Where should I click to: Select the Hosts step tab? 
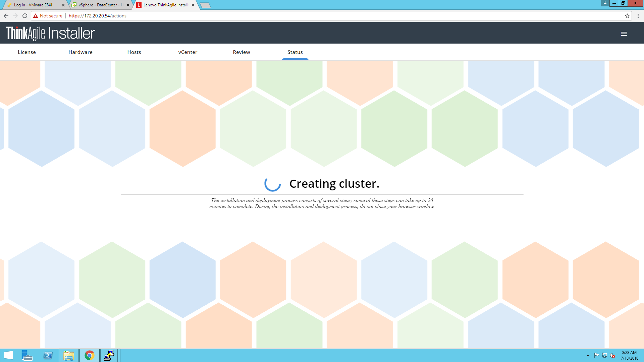pyautogui.click(x=134, y=52)
